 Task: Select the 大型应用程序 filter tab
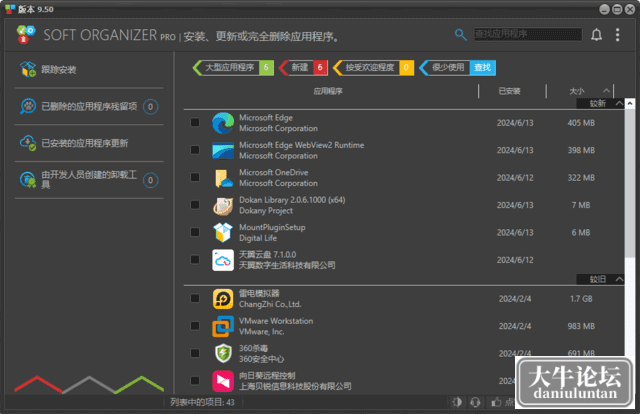coord(233,67)
